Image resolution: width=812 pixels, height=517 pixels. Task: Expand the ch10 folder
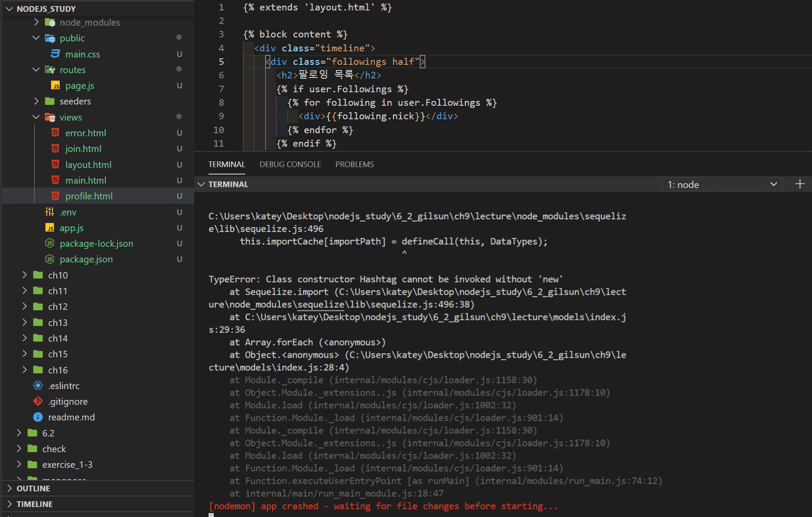pyautogui.click(x=58, y=275)
